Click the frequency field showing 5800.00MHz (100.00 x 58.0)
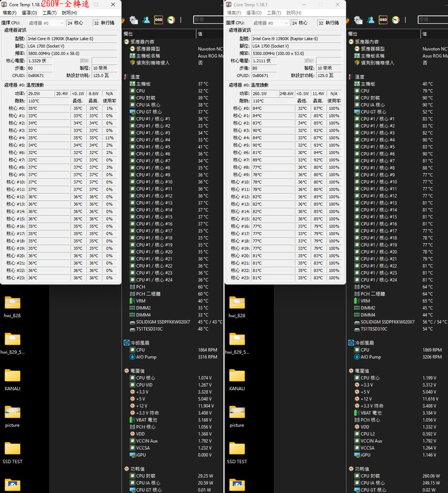The width and height of the screenshot is (448, 493). pos(72,53)
